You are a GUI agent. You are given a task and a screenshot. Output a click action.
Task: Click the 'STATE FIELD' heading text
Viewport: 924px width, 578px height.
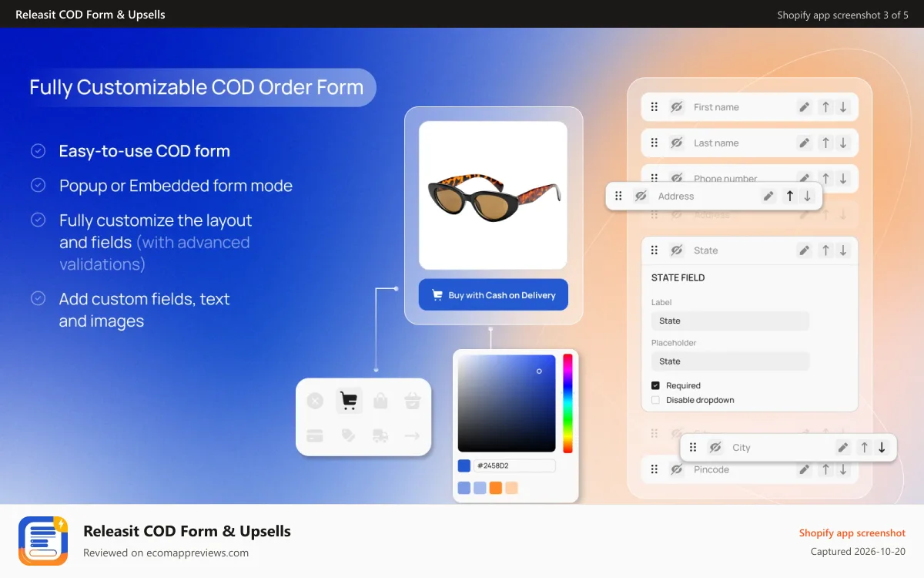pyautogui.click(x=678, y=277)
